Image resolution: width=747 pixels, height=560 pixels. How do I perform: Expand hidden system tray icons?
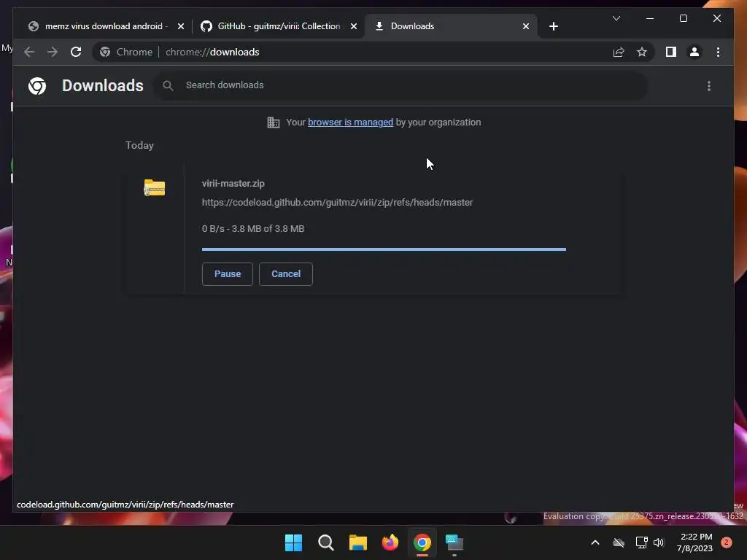[595, 542]
